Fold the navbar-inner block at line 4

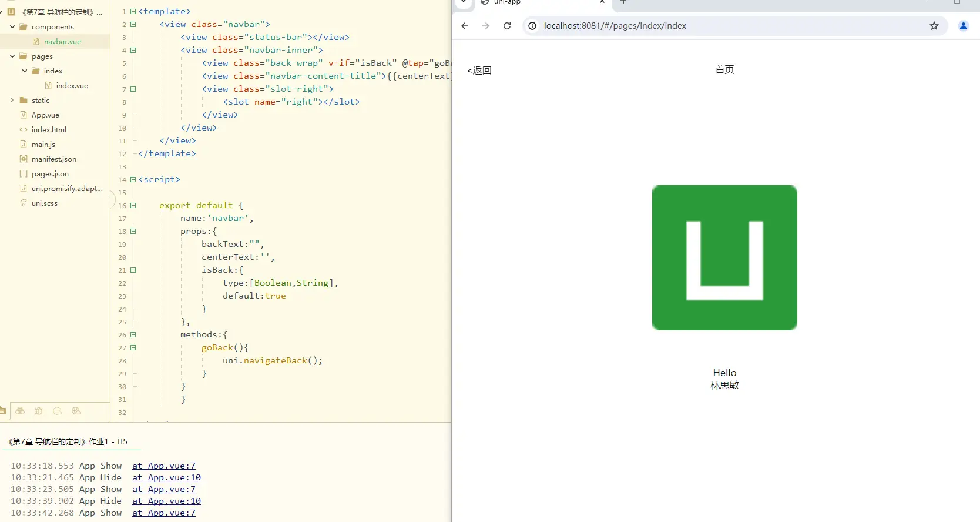[133, 50]
